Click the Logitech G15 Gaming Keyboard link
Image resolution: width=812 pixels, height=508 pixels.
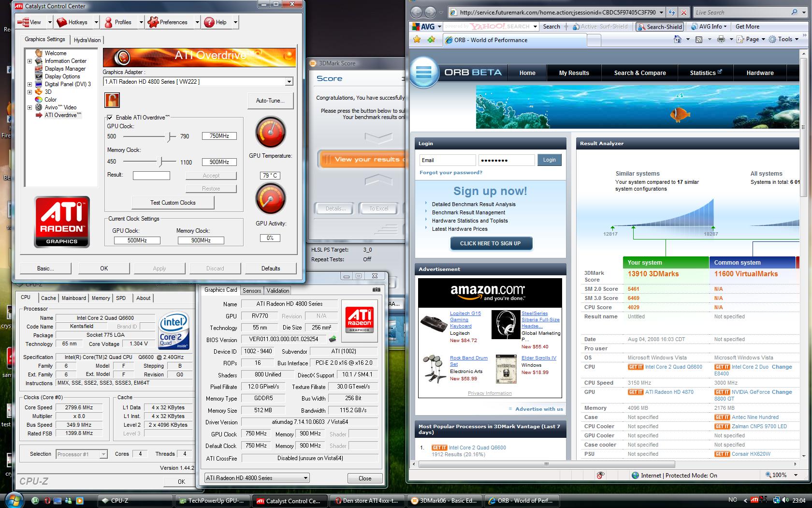click(x=465, y=320)
